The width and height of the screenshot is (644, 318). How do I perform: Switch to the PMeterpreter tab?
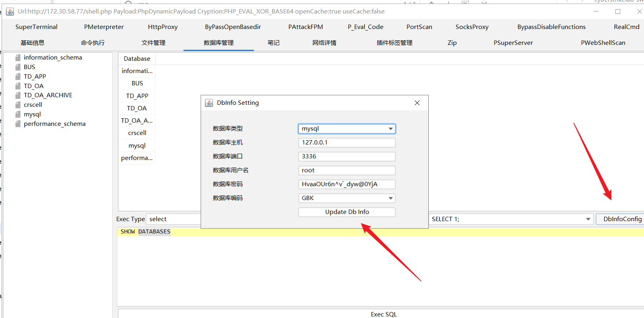click(x=104, y=27)
